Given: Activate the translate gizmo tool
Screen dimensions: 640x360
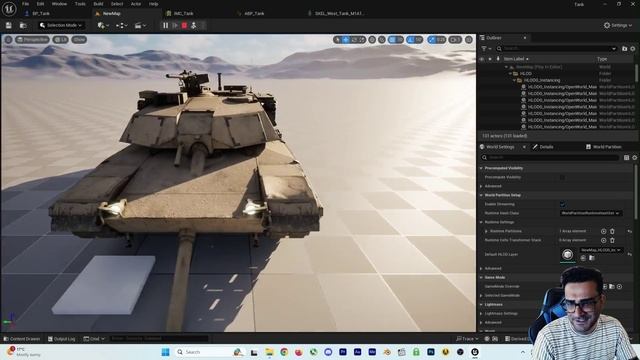Looking at the screenshot, I should [x=346, y=40].
